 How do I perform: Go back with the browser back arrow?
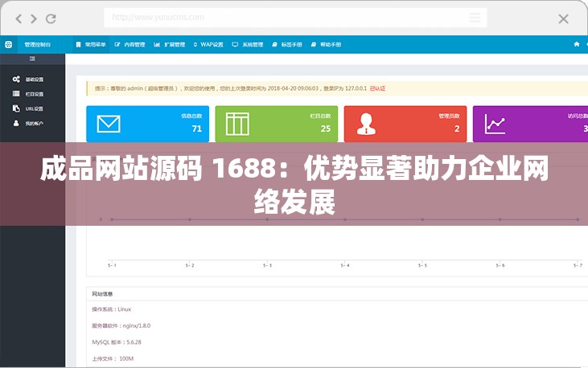point(19,18)
